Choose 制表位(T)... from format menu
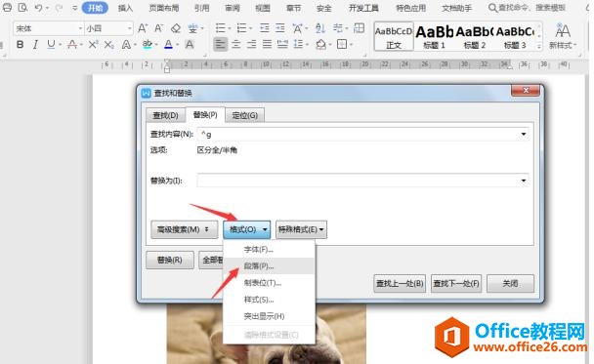 click(269, 283)
